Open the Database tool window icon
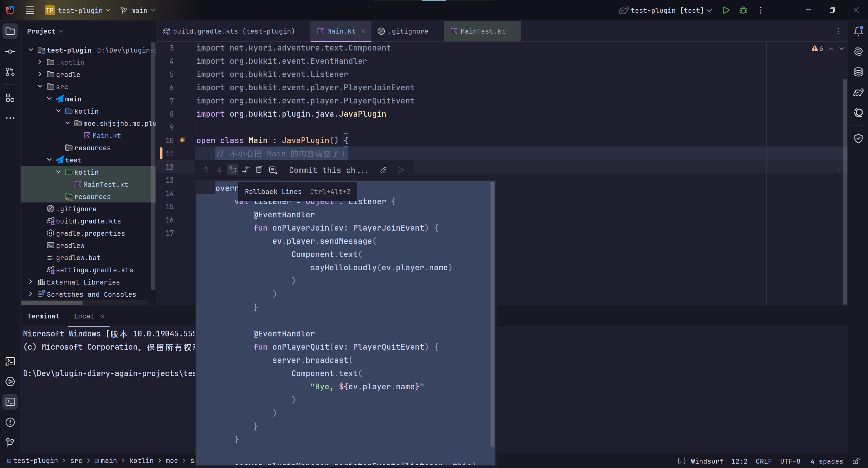The width and height of the screenshot is (868, 468). 858,72
